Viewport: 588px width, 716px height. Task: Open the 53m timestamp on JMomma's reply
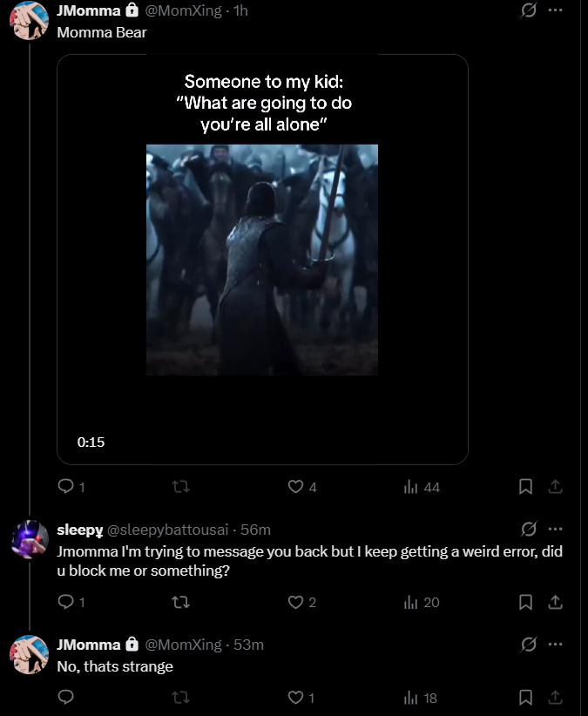coord(248,645)
